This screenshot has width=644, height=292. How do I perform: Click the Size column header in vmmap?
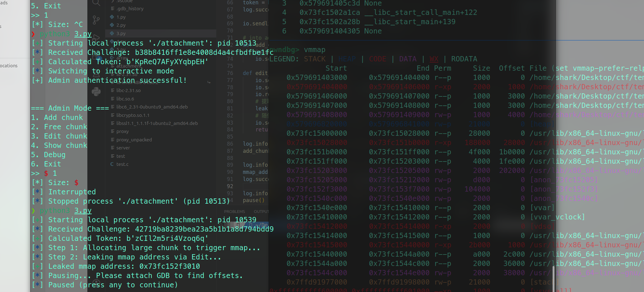tap(481, 68)
